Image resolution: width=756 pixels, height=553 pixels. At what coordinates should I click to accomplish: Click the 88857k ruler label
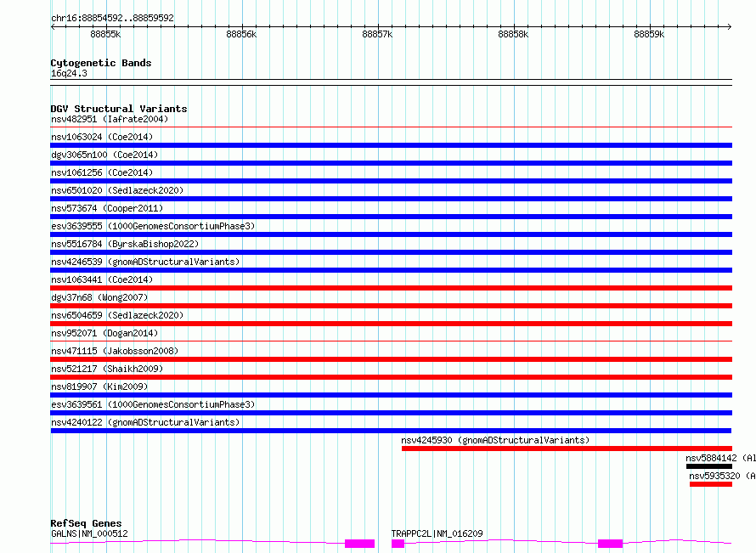(x=377, y=34)
